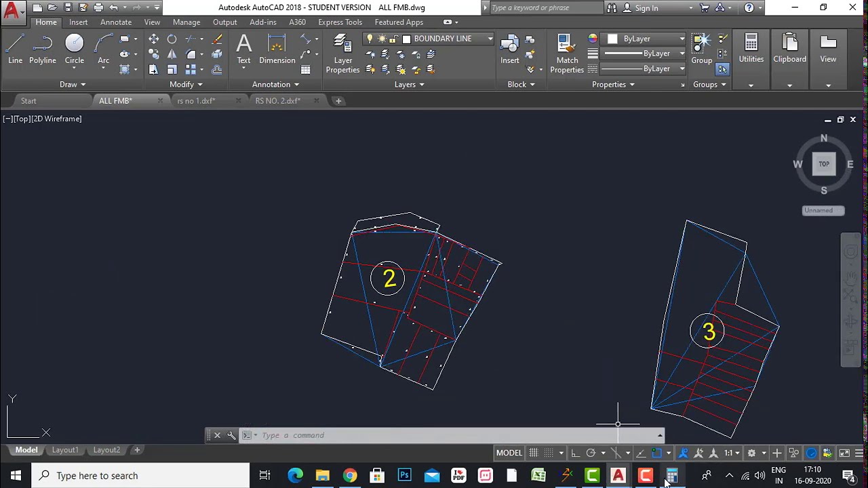This screenshot has height=488, width=868.
Task: Click the command line input field
Action: point(457,435)
